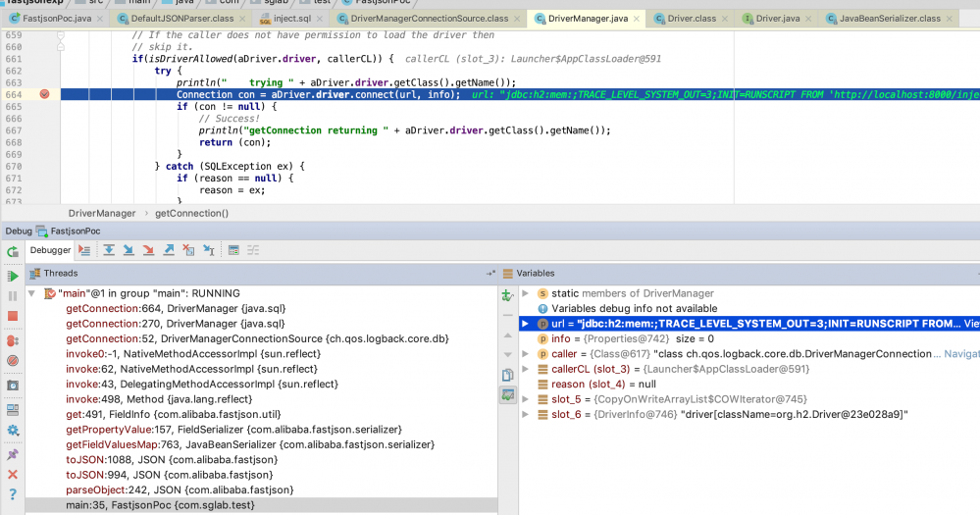Rerun FastjsonPoc debug session
Viewport: 980px width, 515px height.
click(13, 252)
